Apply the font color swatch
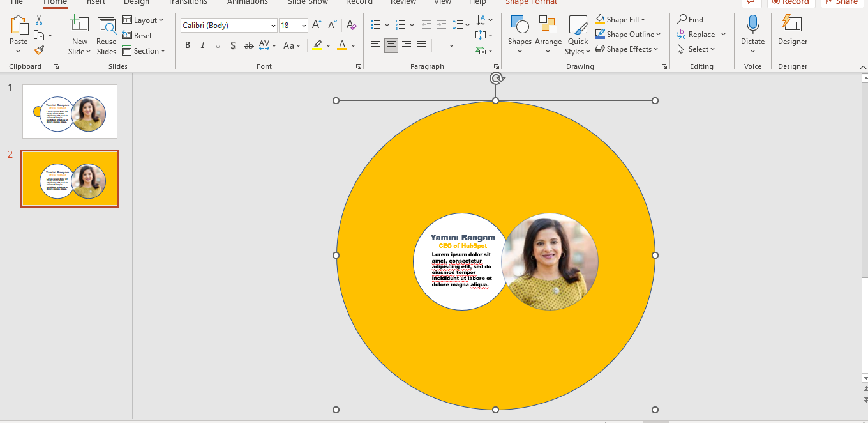This screenshot has height=423, width=868. 342,45
